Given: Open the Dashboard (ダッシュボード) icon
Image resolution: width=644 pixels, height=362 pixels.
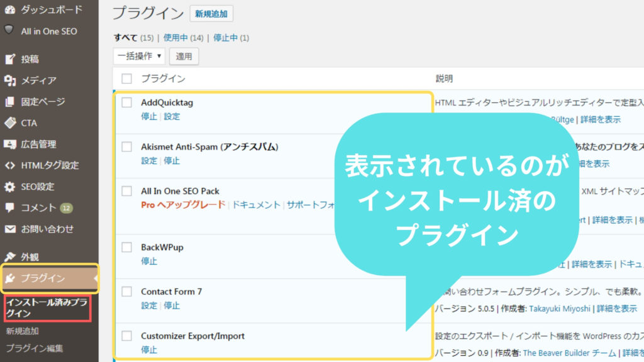Looking at the screenshot, I should pyautogui.click(x=10, y=9).
